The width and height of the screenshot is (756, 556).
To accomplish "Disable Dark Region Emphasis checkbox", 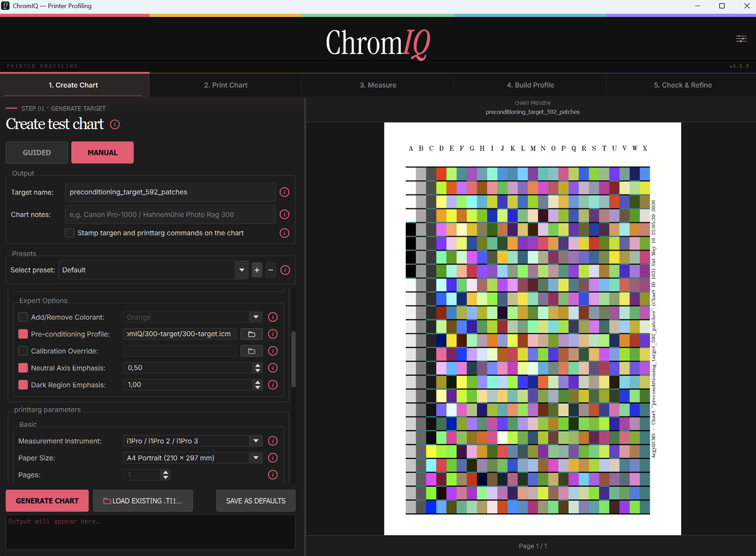I will (x=23, y=385).
